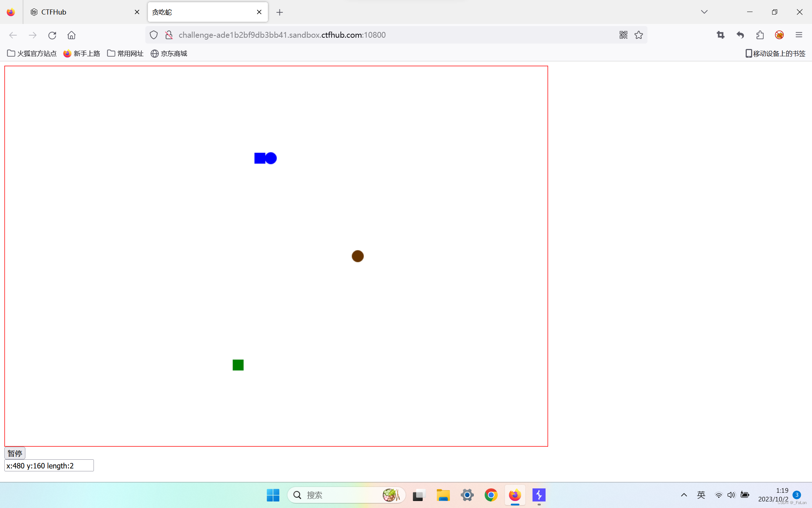This screenshot has height=508, width=812.
Task: Click the Firefox home icon
Action: coord(71,35)
